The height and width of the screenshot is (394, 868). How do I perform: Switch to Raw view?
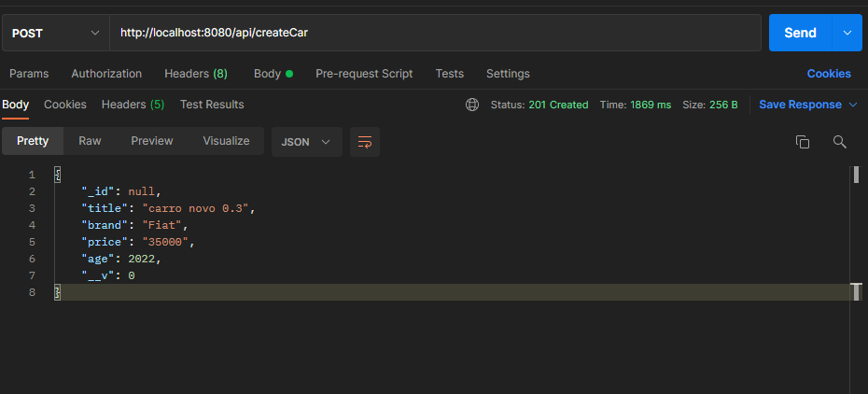click(x=90, y=141)
